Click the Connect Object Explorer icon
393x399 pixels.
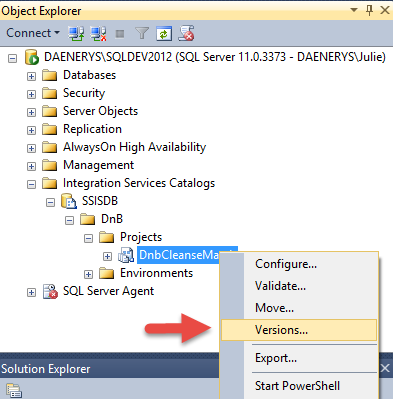click(76, 33)
